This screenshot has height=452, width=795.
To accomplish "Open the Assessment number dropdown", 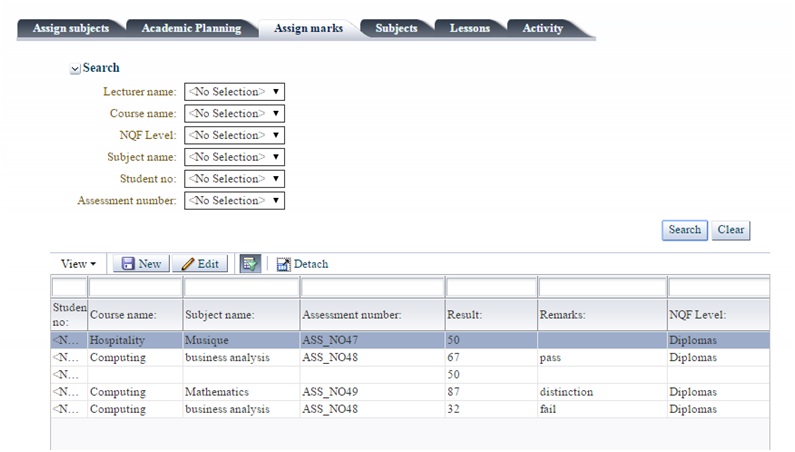I will tap(234, 201).
